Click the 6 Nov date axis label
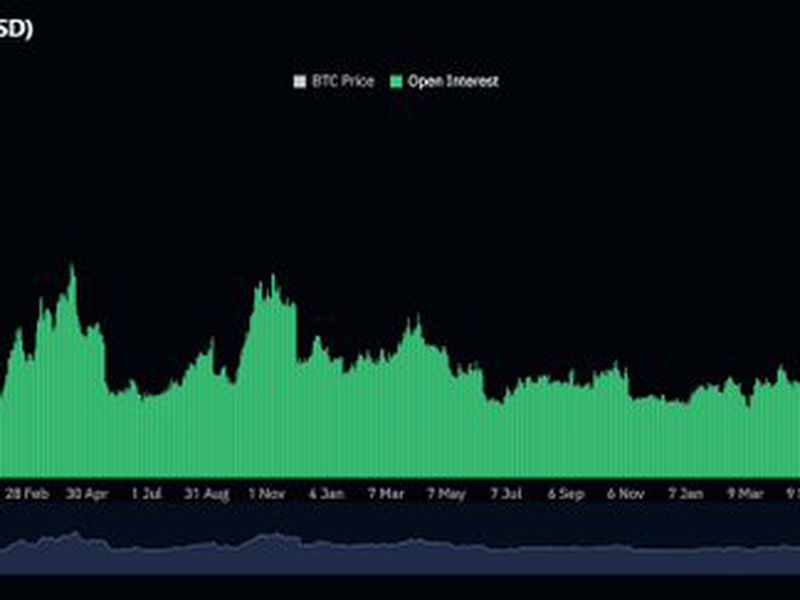800x600 pixels. pyautogui.click(x=626, y=493)
